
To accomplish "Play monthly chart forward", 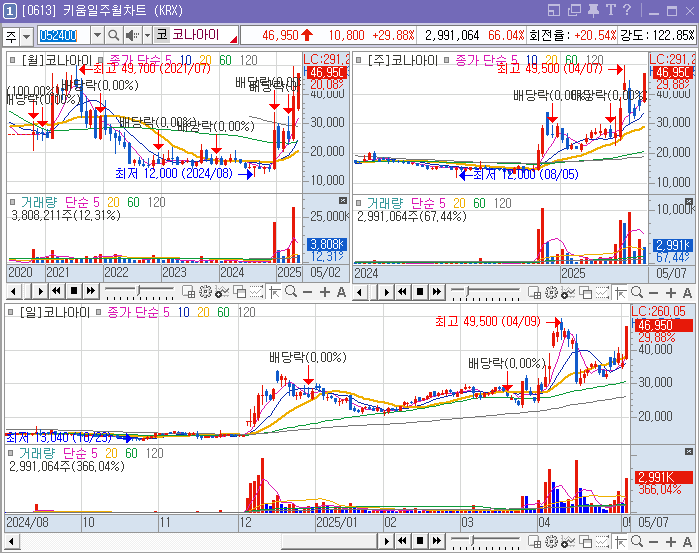I will click(x=40, y=292).
